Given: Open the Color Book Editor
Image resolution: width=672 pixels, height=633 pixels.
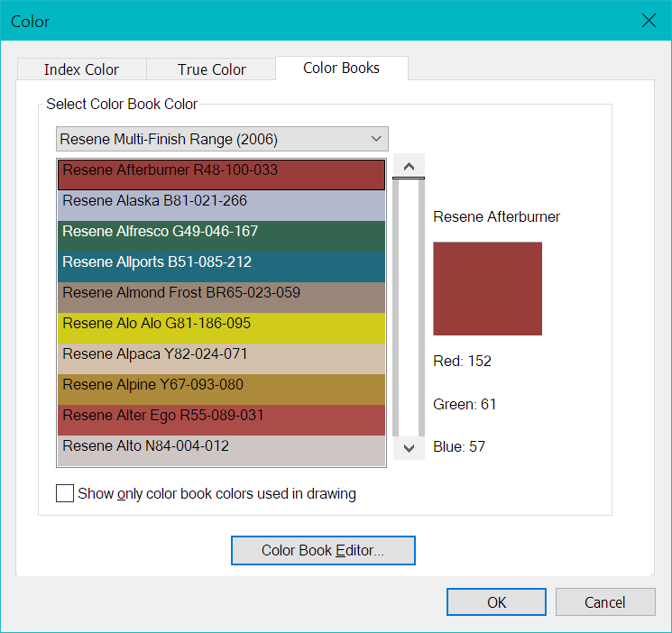Looking at the screenshot, I should (x=323, y=550).
